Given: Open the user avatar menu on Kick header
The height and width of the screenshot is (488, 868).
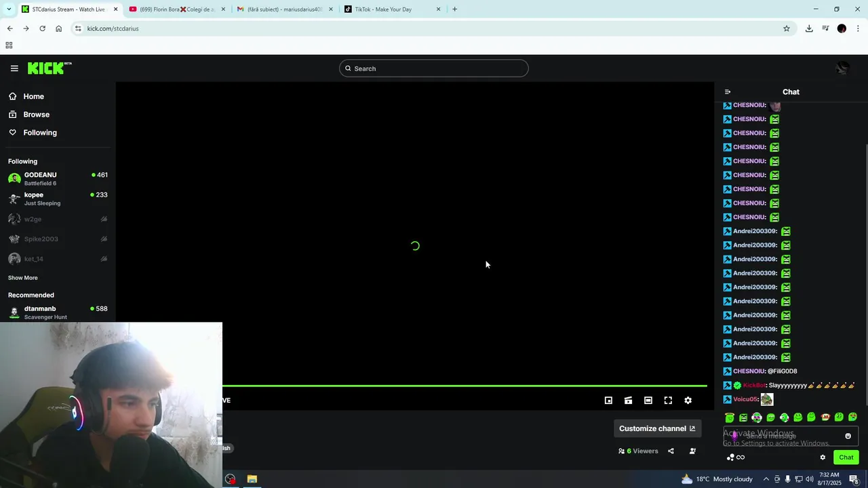Looking at the screenshot, I should coord(842,68).
